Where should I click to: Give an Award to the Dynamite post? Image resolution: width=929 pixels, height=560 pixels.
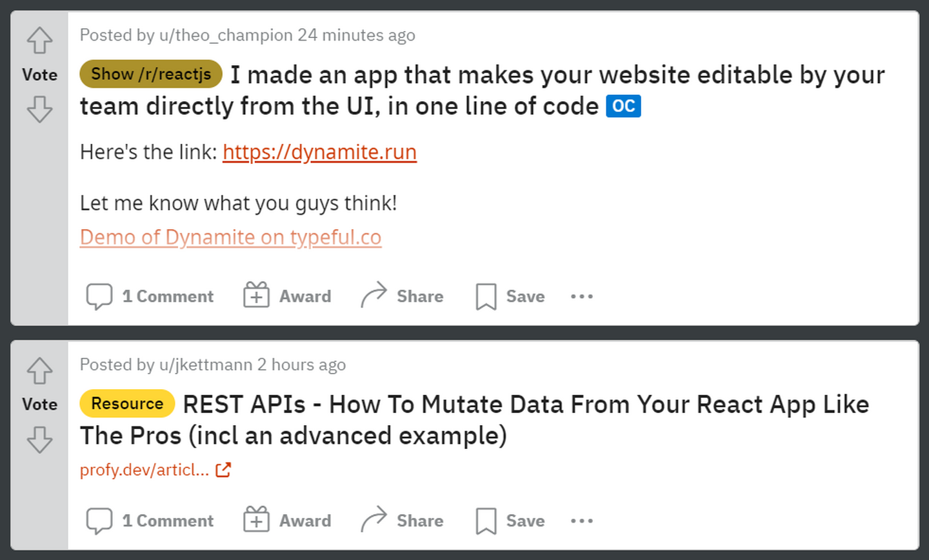point(287,296)
